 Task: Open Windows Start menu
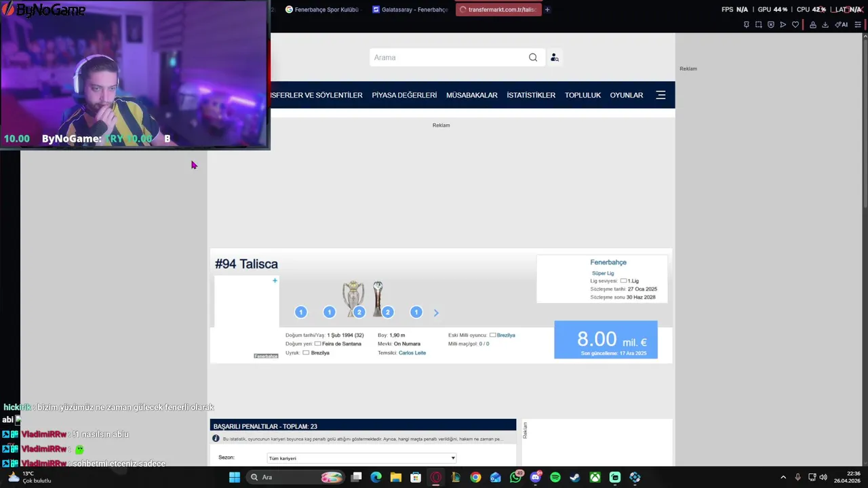tap(235, 477)
